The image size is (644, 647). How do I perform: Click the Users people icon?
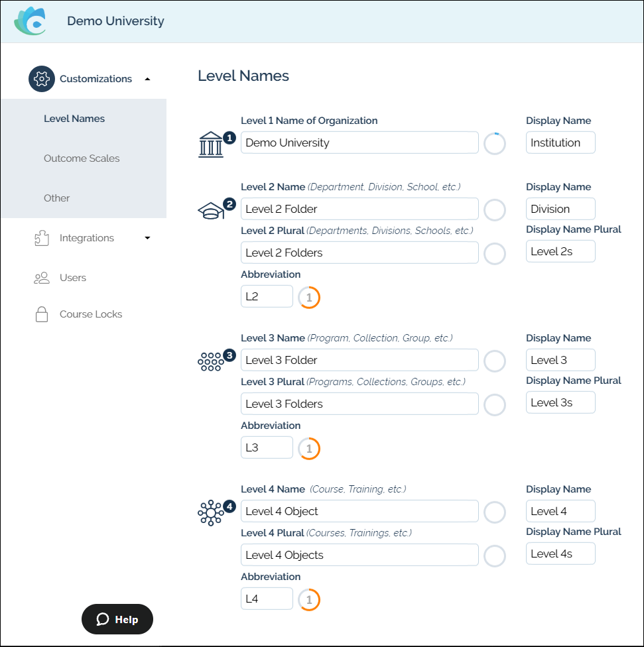[x=42, y=278]
